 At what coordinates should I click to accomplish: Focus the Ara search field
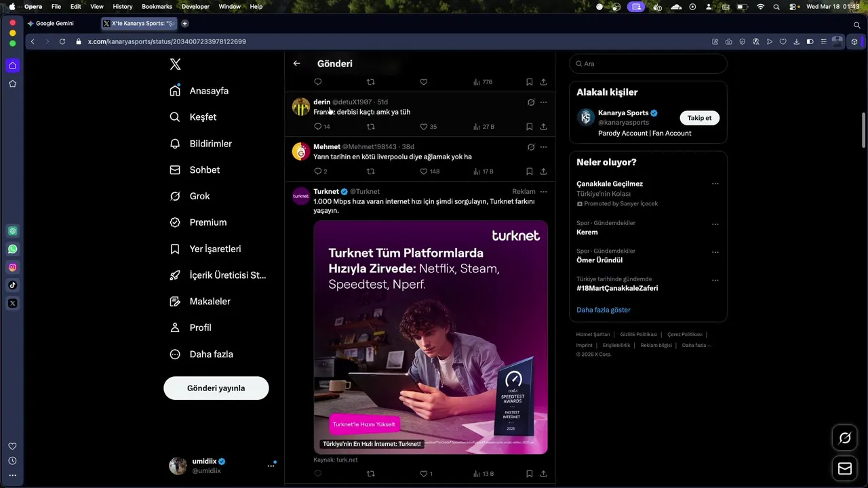pyautogui.click(x=648, y=64)
